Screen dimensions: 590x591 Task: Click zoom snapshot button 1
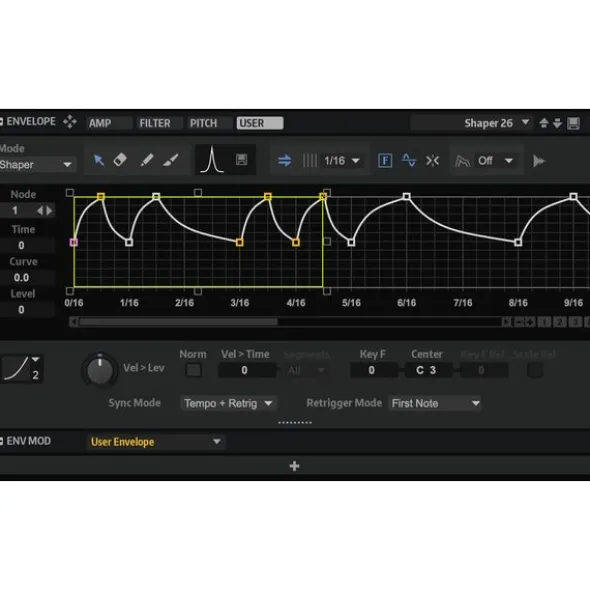tap(544, 322)
